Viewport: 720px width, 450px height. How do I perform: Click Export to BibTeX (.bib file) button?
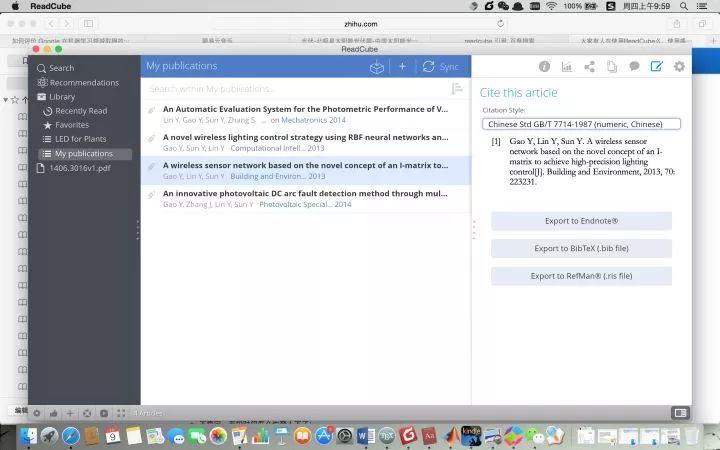581,248
